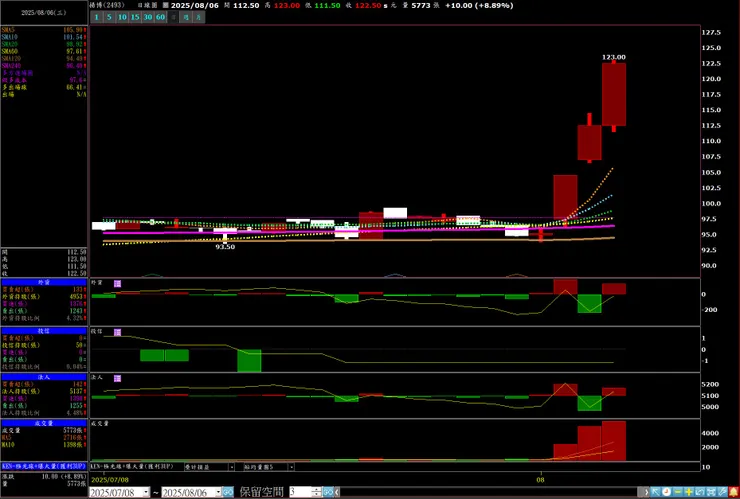Open the drawing pen tool icon

coord(723,491)
